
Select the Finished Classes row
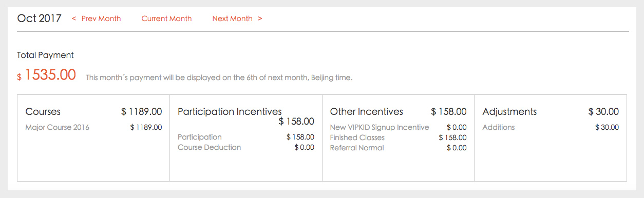click(x=398, y=137)
